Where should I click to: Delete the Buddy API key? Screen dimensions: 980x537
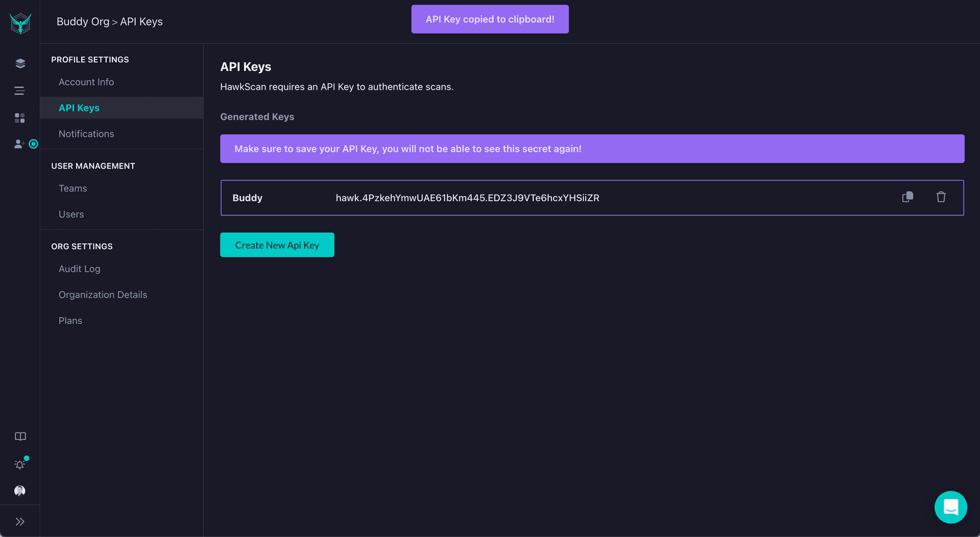941,197
